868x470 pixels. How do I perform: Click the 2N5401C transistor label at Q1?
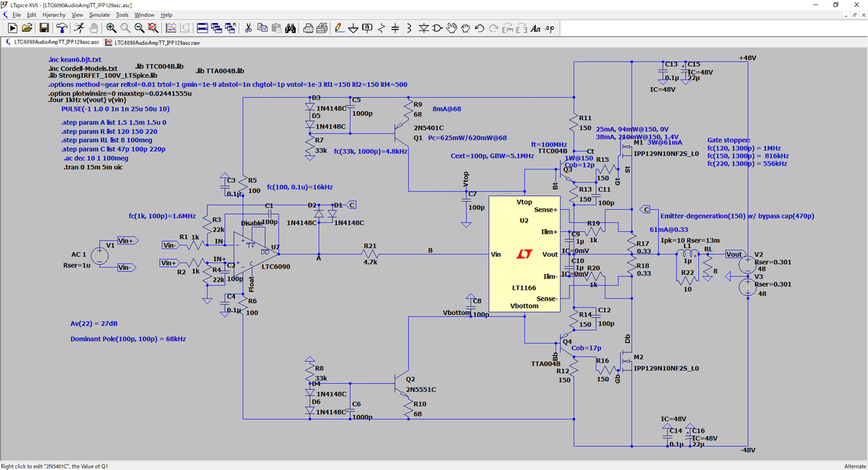click(x=429, y=127)
